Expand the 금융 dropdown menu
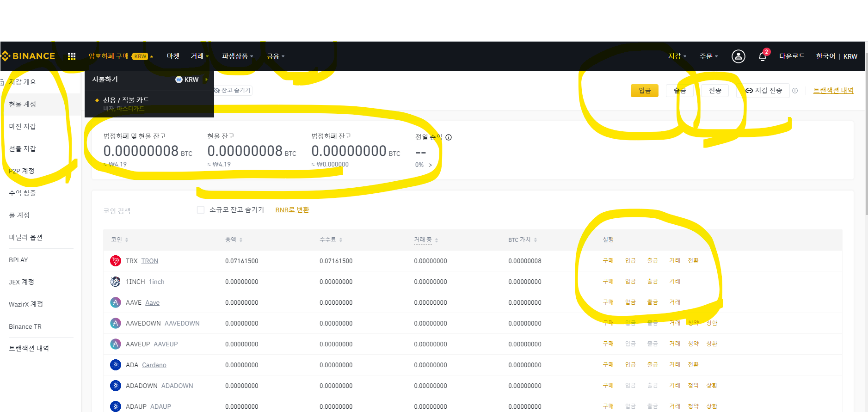 (276, 56)
